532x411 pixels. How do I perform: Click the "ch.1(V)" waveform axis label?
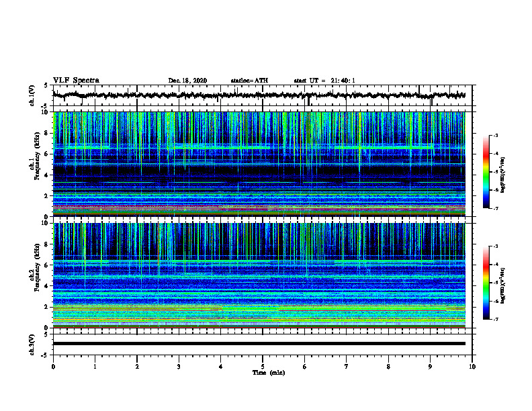coord(32,95)
